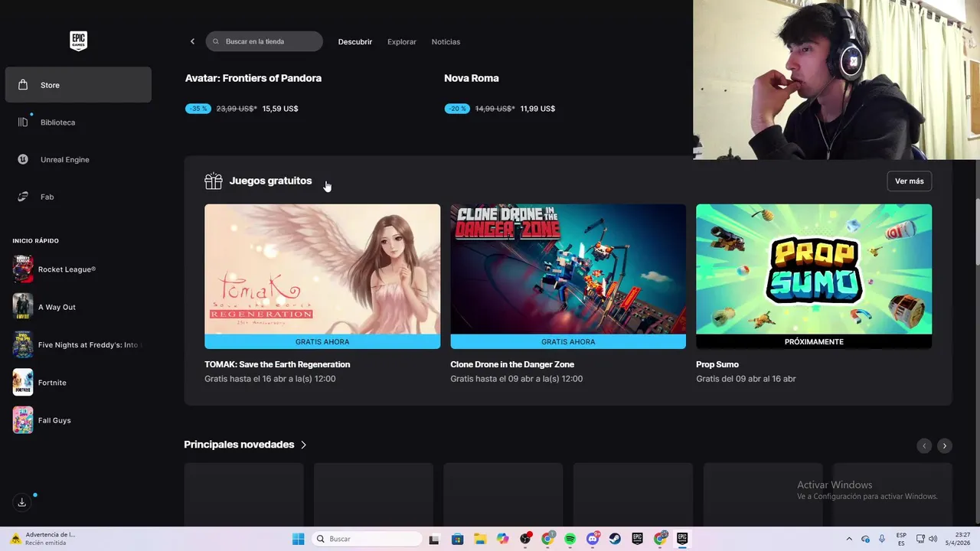
Task: Switch to the Noticias tab
Action: point(446,42)
